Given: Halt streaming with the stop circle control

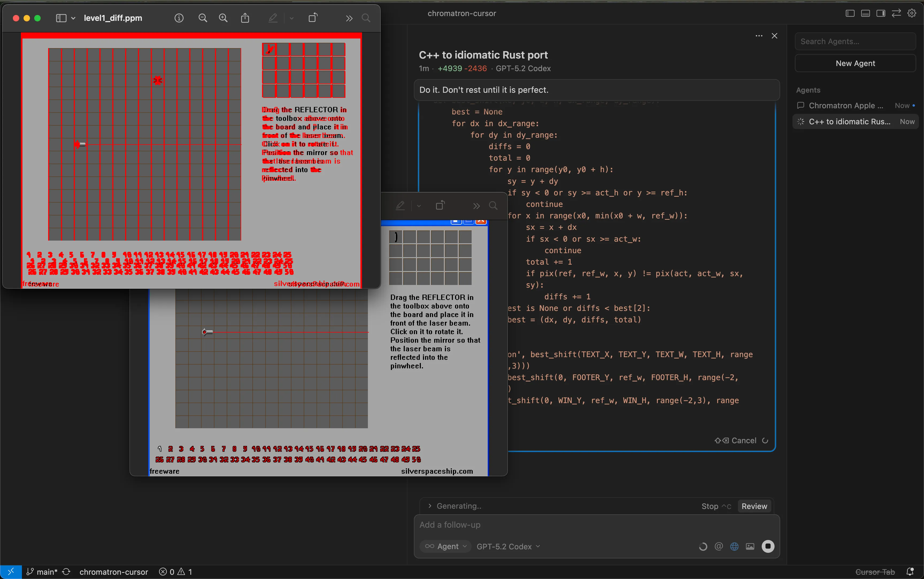Looking at the screenshot, I should tap(769, 546).
